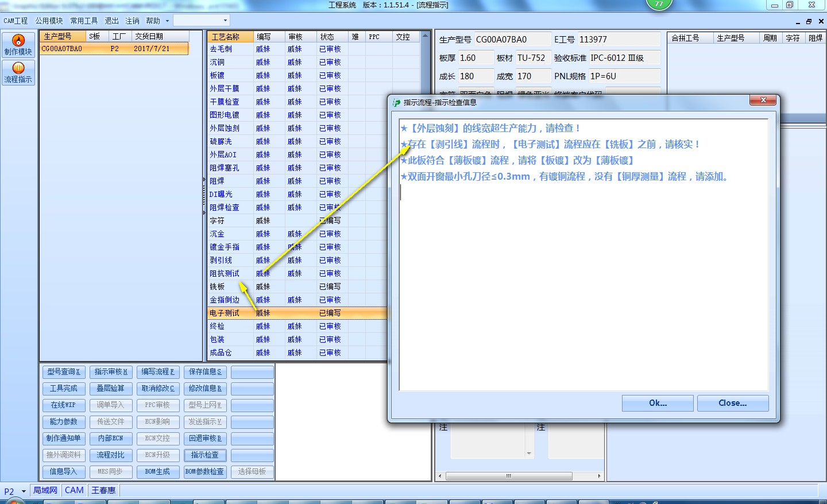The image size is (827, 504).
Task: Click scroll-up arrow of process list
Action: [425, 36]
